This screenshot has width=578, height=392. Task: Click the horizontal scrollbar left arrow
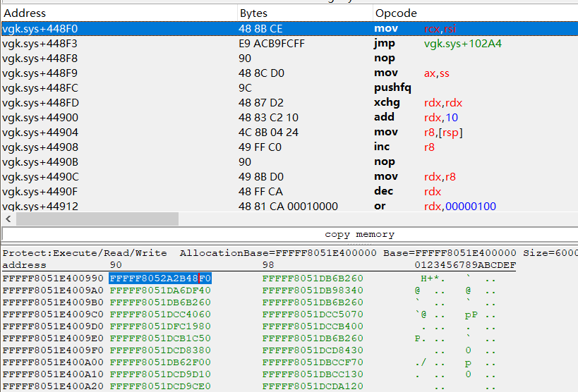(8, 219)
